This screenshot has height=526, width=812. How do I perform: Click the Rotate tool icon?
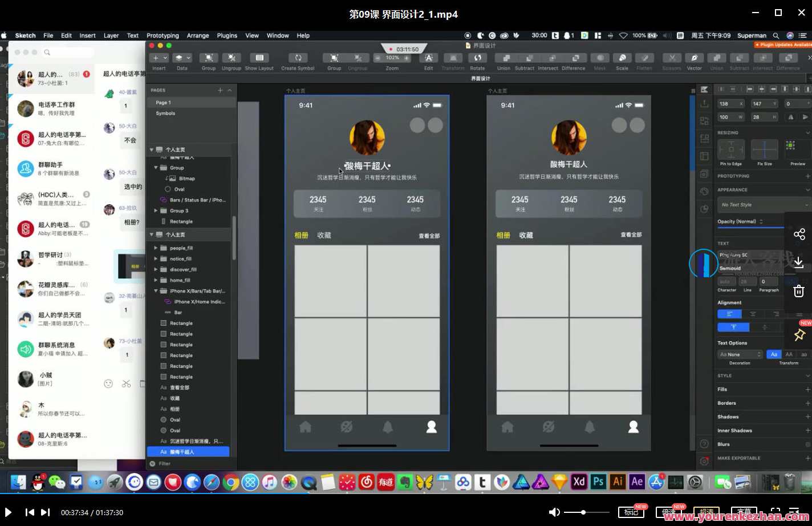point(477,58)
